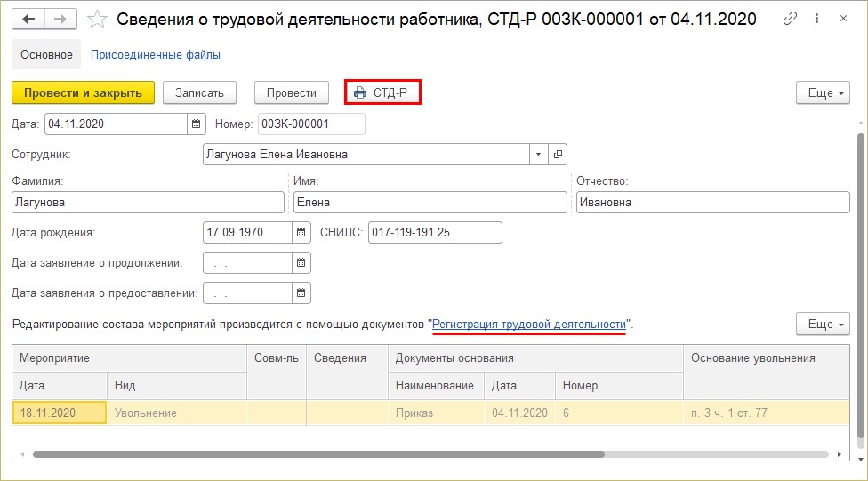
Task: Click table scroll right arrow
Action: (840, 454)
